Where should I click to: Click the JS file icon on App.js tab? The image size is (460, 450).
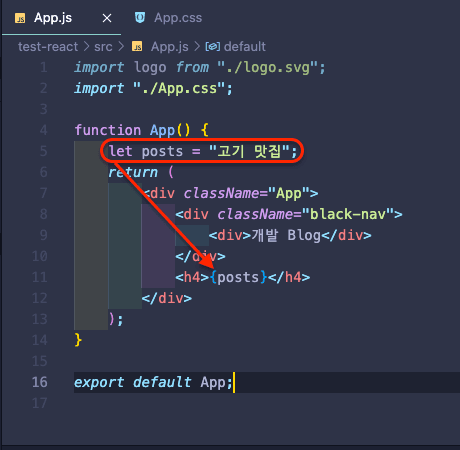tap(20, 18)
